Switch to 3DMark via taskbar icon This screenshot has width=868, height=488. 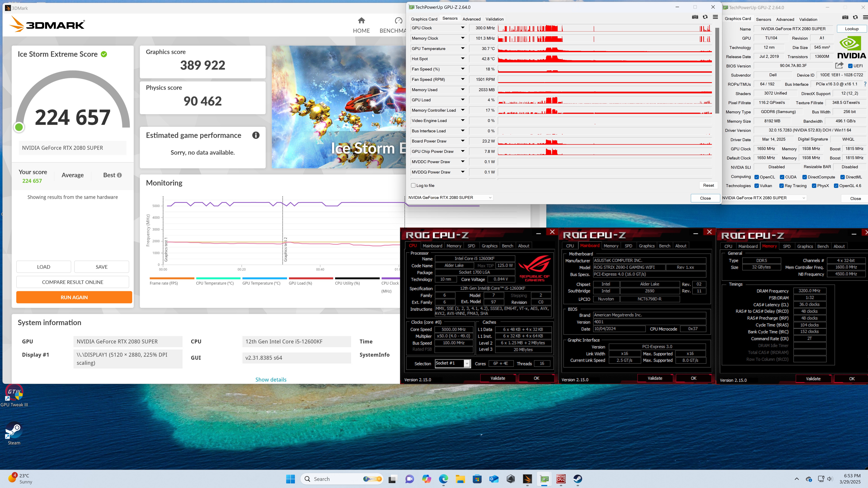coord(527,479)
